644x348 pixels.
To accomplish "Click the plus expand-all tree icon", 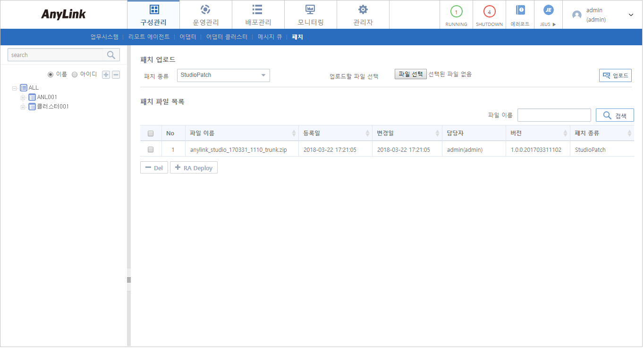I will click(x=106, y=75).
